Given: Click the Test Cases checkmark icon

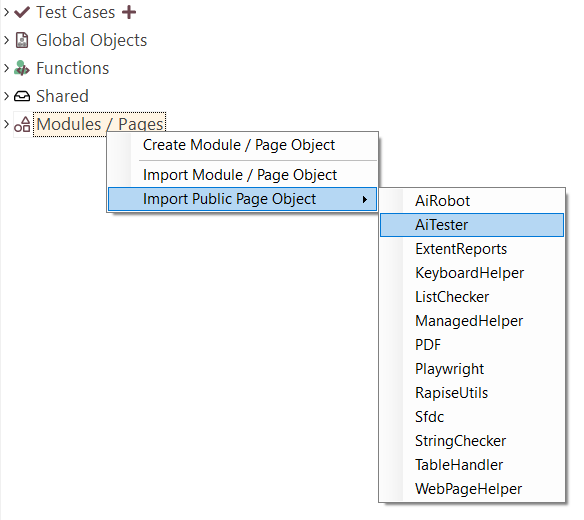Looking at the screenshot, I should tap(22, 12).
